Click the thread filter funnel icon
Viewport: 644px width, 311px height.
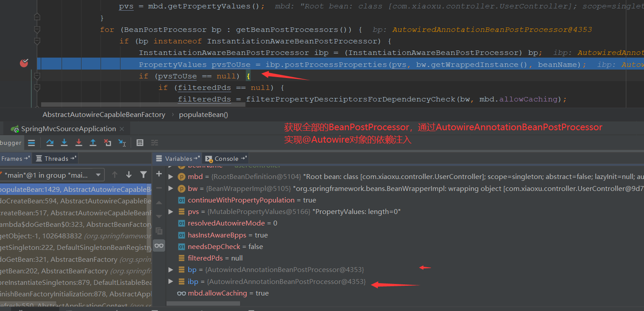click(144, 175)
